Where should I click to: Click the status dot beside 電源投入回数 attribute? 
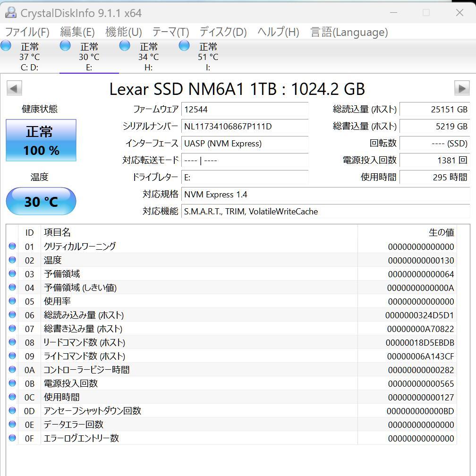click(x=13, y=383)
